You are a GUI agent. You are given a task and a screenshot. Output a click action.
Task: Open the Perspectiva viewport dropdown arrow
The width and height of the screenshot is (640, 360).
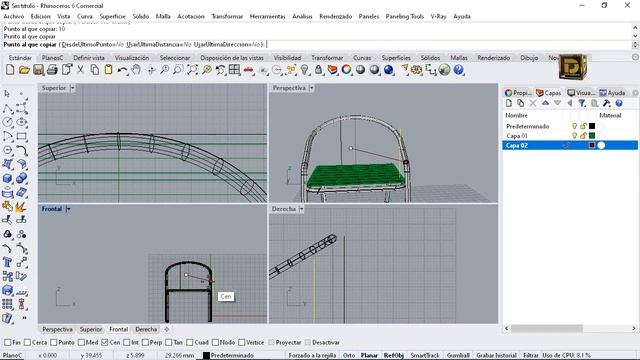311,88
